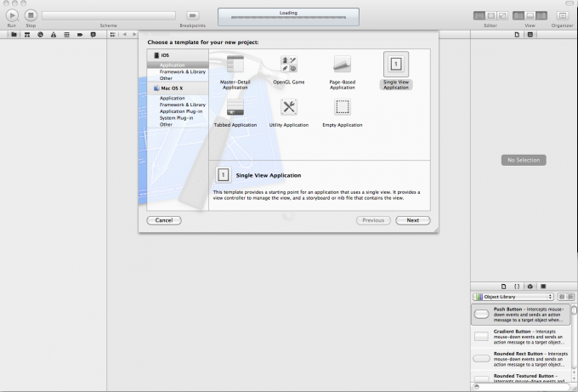Select Push Button in Object Library
Viewport: 578px width, 392px height.
click(x=521, y=315)
